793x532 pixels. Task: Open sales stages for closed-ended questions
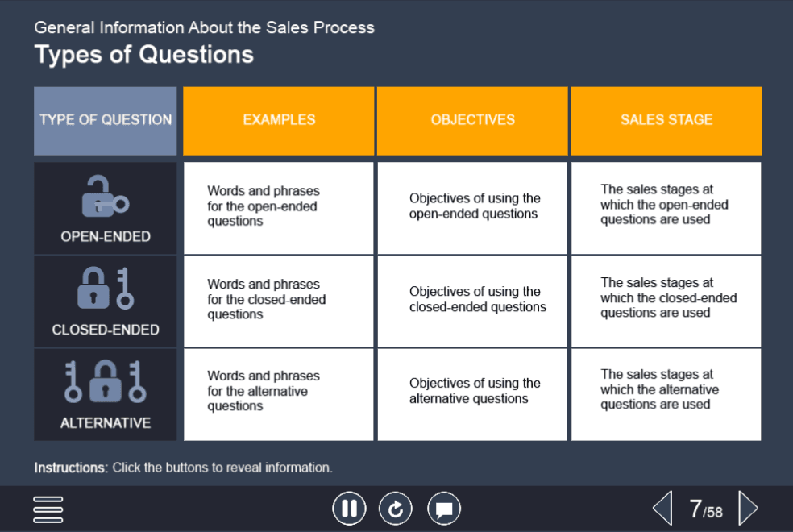pos(666,300)
